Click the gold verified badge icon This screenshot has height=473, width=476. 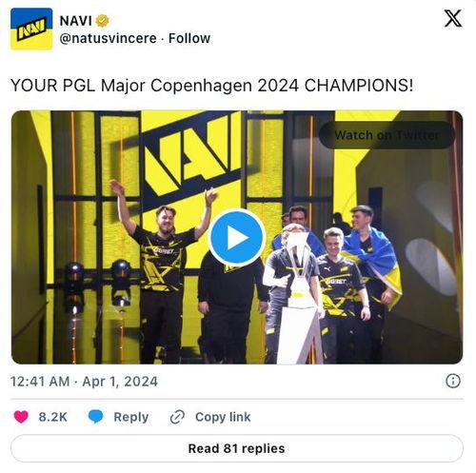pyautogui.click(x=102, y=21)
